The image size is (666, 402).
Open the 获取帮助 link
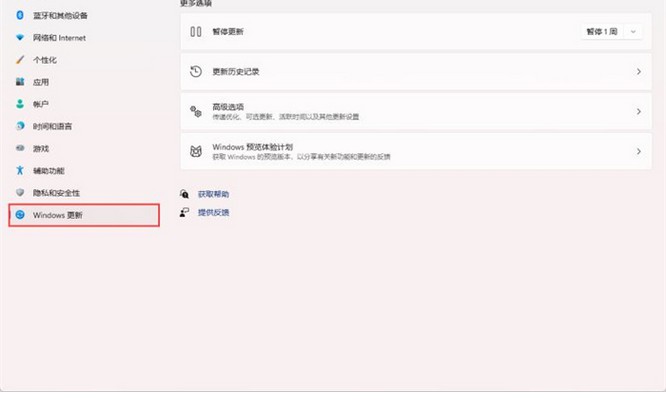tap(213, 194)
